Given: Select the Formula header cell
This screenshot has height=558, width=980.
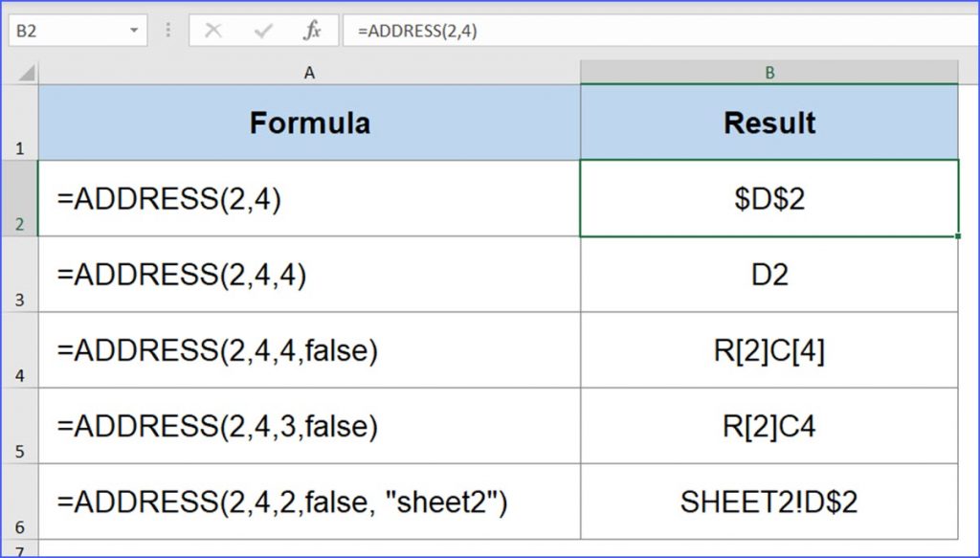Looking at the screenshot, I should pos(309,123).
